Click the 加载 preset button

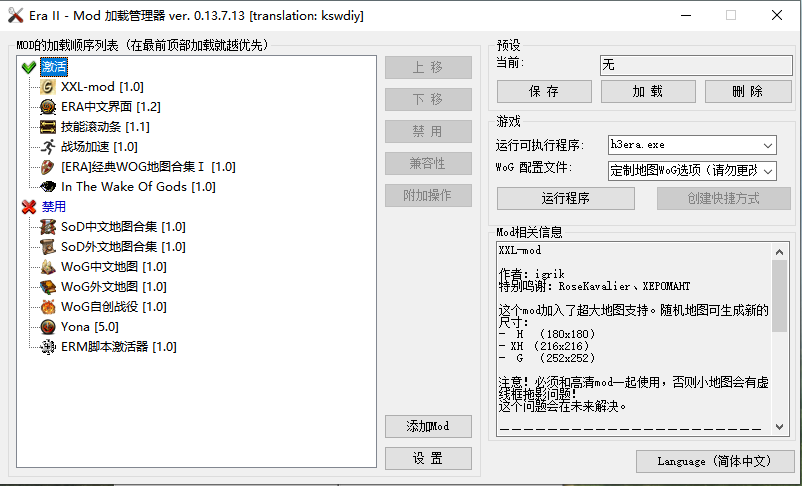click(x=648, y=92)
